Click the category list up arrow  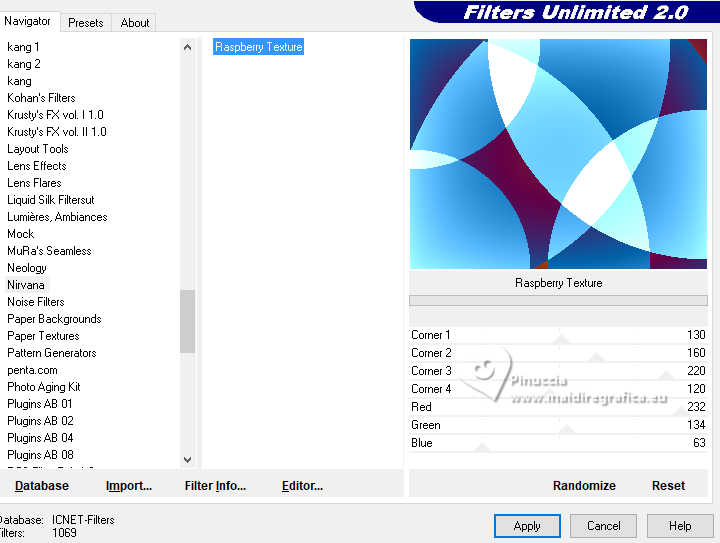[187, 47]
